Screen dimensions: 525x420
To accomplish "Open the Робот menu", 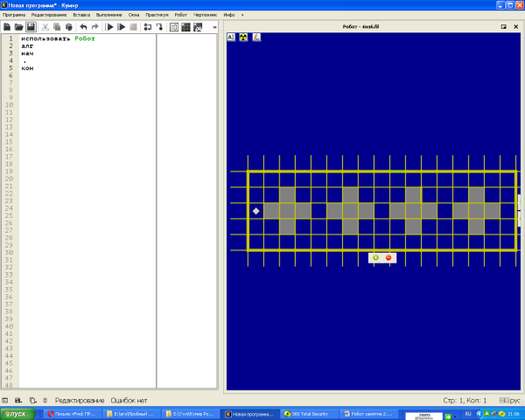I will coord(180,15).
